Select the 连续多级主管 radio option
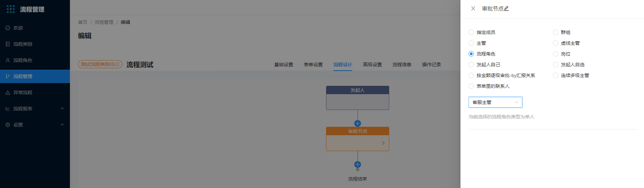The width and height of the screenshot is (644, 188). click(556, 75)
